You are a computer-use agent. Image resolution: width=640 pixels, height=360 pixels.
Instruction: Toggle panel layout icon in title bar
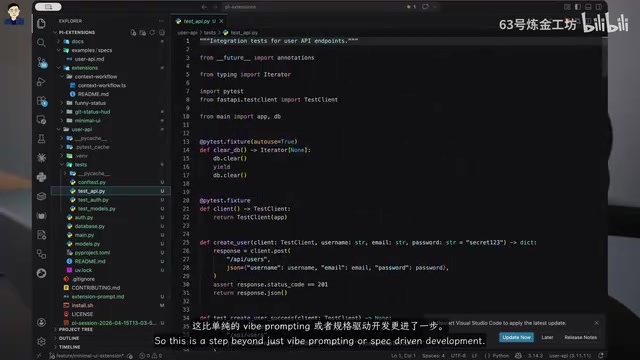pos(588,7)
